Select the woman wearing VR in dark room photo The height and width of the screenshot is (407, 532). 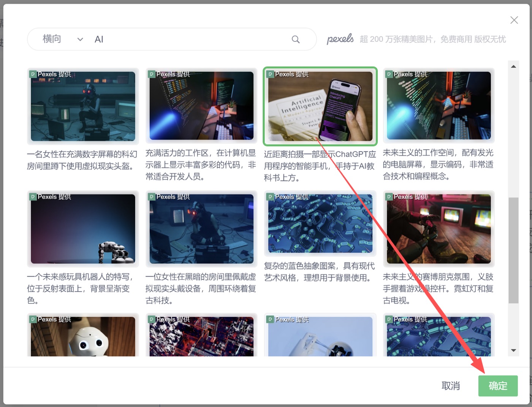coord(201,229)
